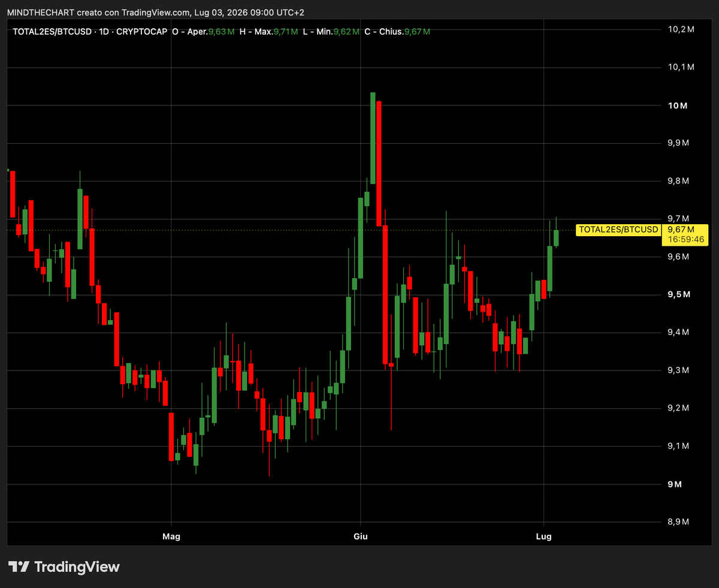Click the 9,8 M price axis label
Viewport: 719px width, 588px height.
pyautogui.click(x=678, y=181)
